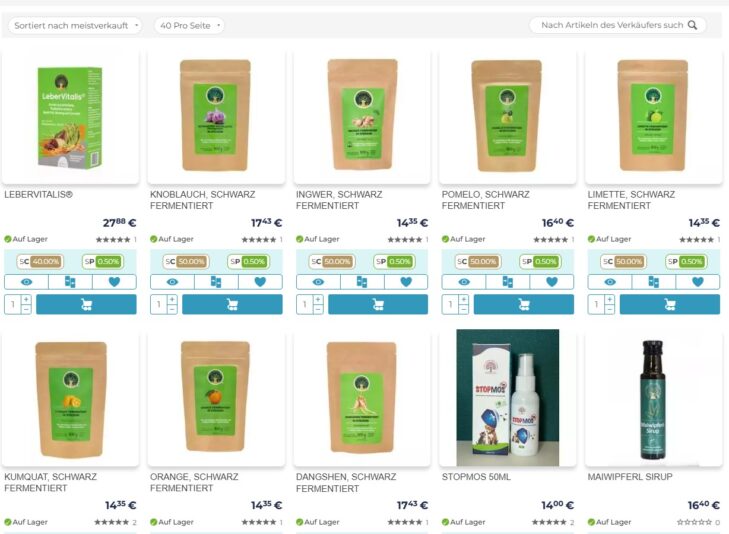Viewport: 729px width, 534px height.
Task: Increase quantity for Lebervitalis with plus
Action: (26, 300)
